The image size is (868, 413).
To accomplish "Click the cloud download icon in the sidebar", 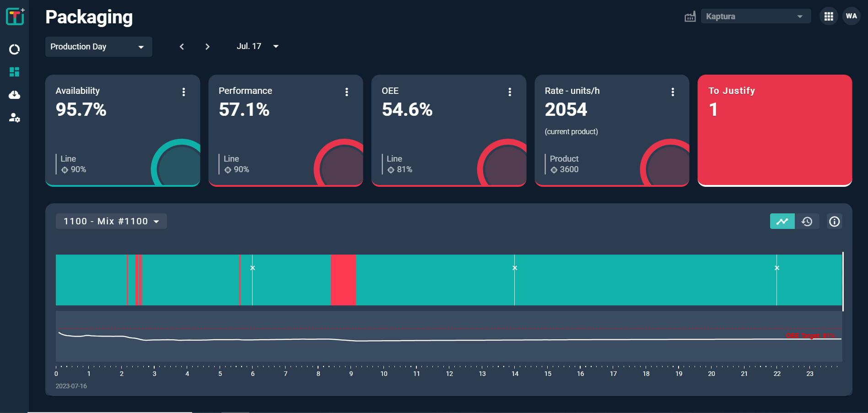I will (14, 95).
